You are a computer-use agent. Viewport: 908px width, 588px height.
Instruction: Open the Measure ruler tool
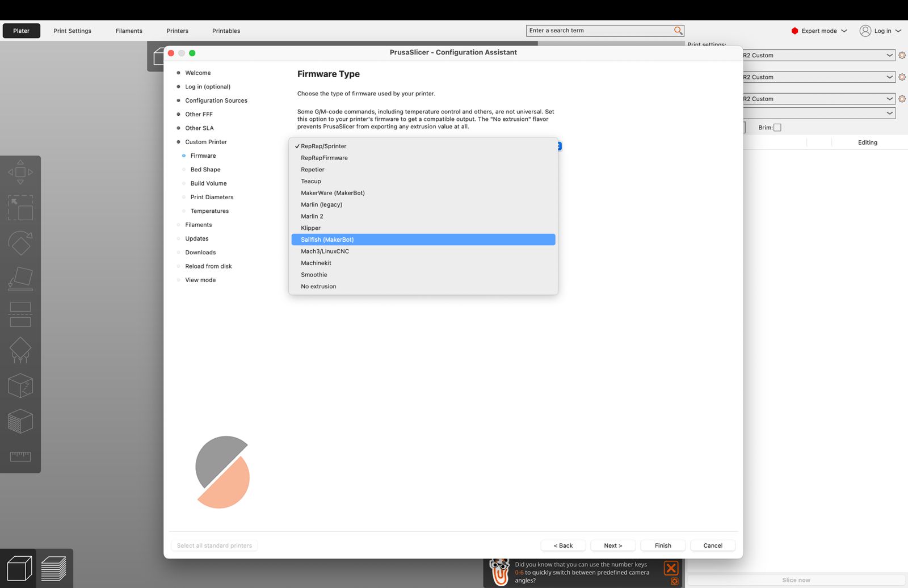(x=20, y=456)
